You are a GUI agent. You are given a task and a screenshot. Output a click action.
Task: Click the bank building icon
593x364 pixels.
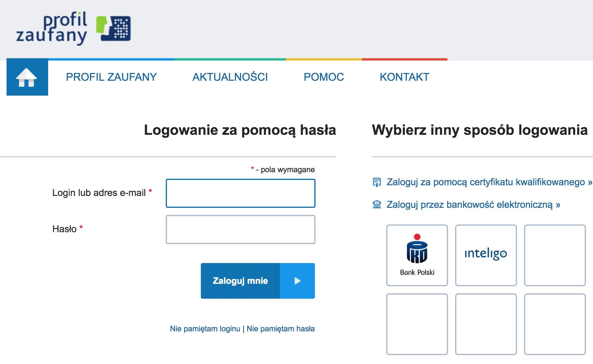[x=377, y=204]
